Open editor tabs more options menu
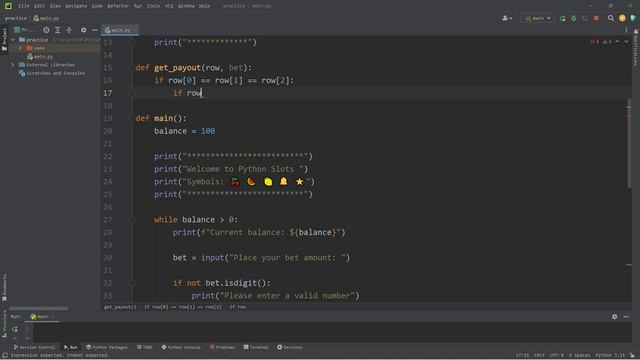Image resolution: width=640 pixels, height=360 pixels. click(x=626, y=30)
